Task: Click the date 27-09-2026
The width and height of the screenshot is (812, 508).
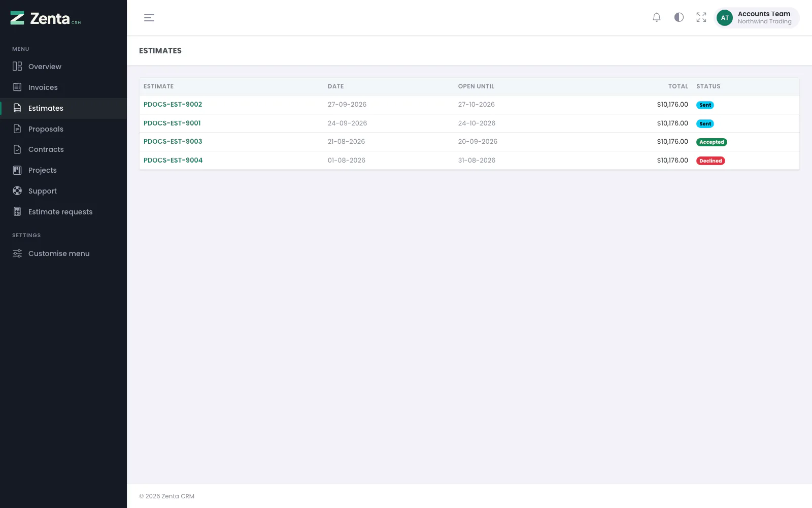Action: click(347, 105)
